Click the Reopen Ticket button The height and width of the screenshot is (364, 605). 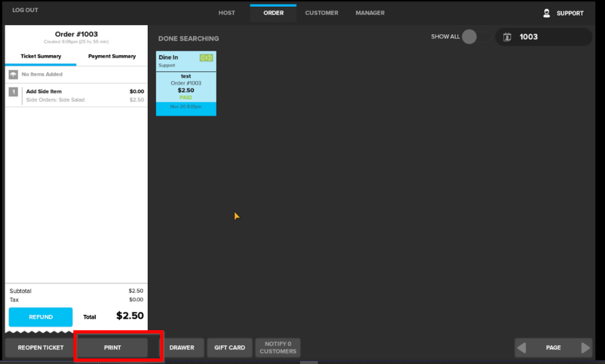point(41,348)
